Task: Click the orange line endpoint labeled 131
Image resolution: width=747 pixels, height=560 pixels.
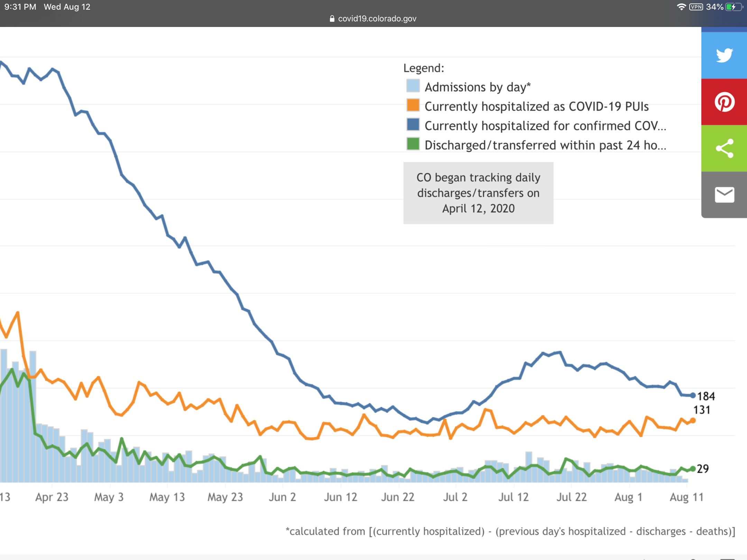Action: [x=693, y=420]
